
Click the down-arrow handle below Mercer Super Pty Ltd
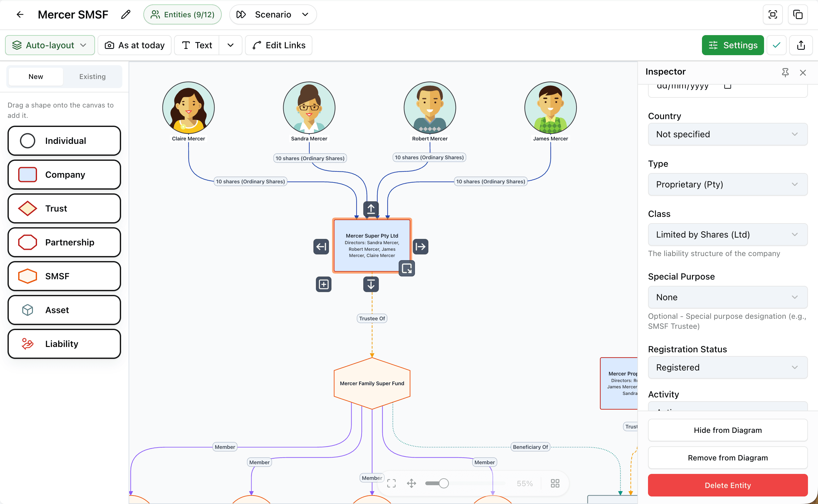point(371,284)
